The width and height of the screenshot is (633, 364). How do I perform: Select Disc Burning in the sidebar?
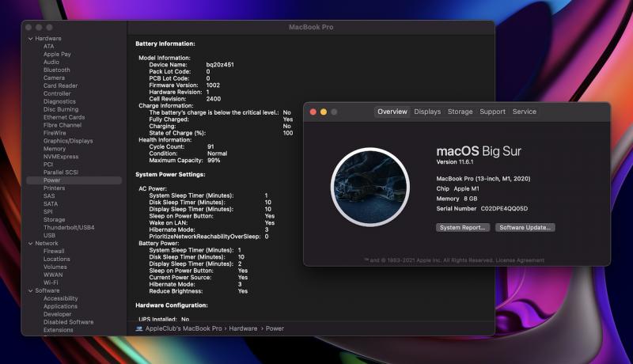pyautogui.click(x=61, y=109)
